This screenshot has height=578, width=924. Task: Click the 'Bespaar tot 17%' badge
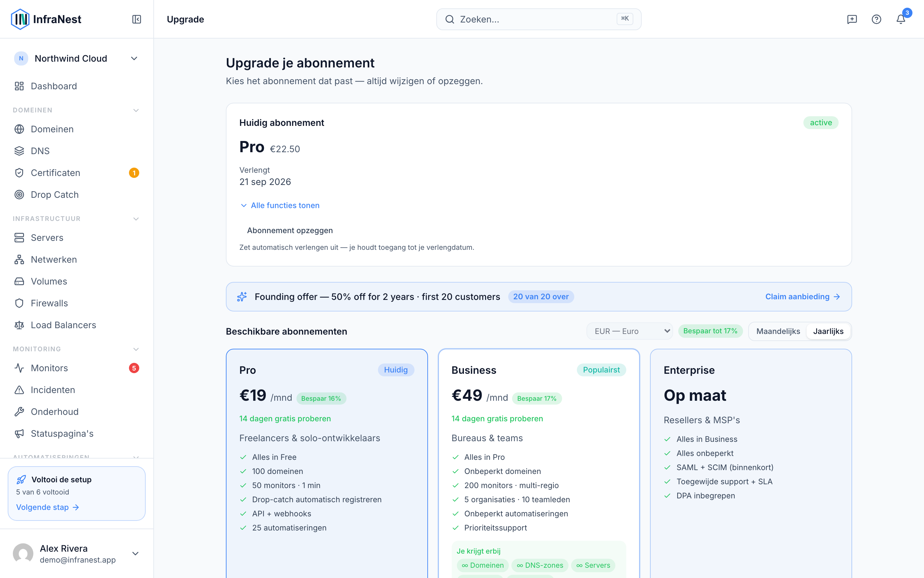click(710, 331)
